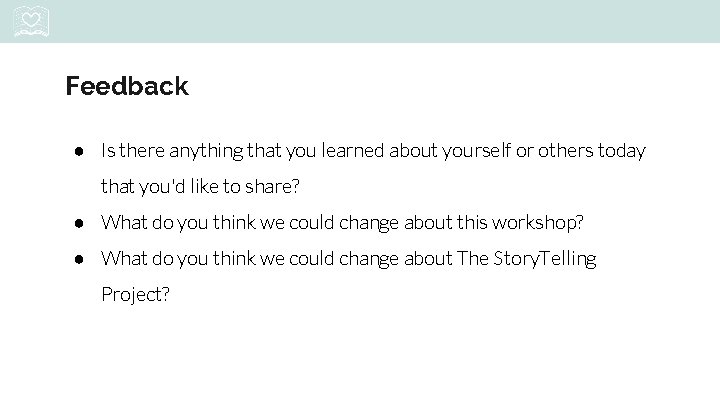
Task: Click the word 'yourself' in the first bullet
Action: 477,151
